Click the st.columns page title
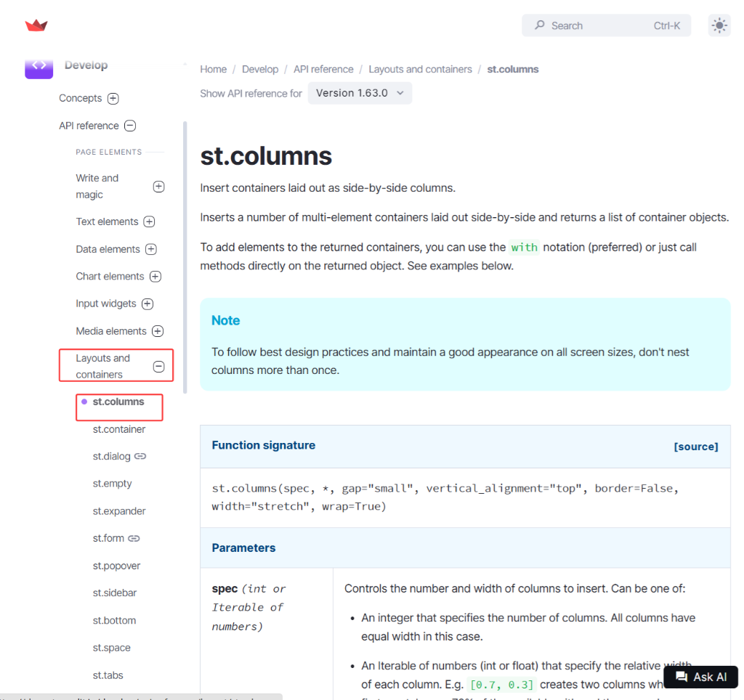The height and width of the screenshot is (700, 744). pos(266,156)
